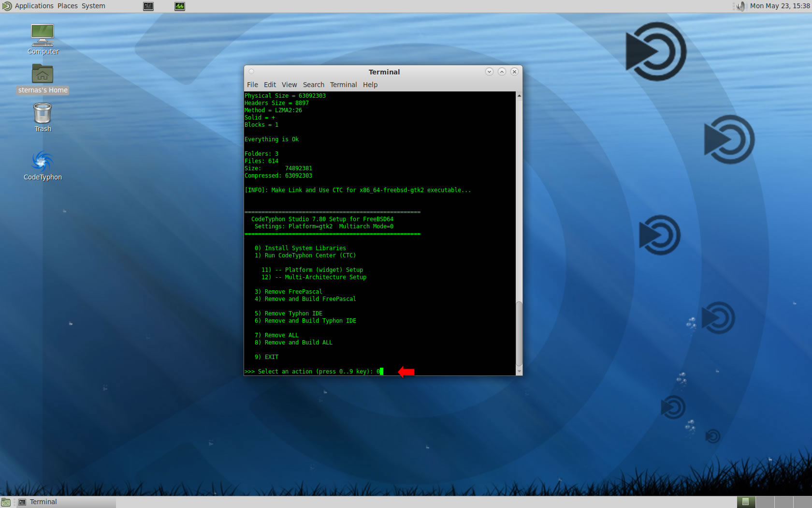Click the terminal scrollbar up arrow
This screenshot has width=812, height=508.
(x=519, y=95)
